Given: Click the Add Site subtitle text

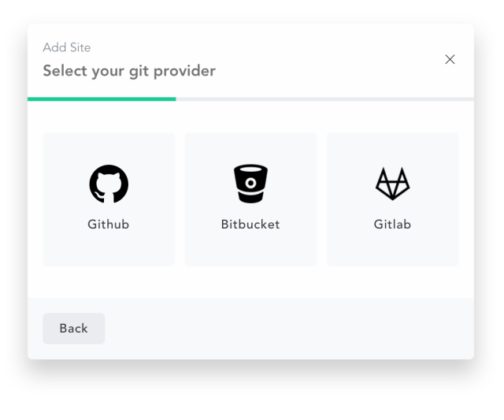Looking at the screenshot, I should click(x=67, y=47).
